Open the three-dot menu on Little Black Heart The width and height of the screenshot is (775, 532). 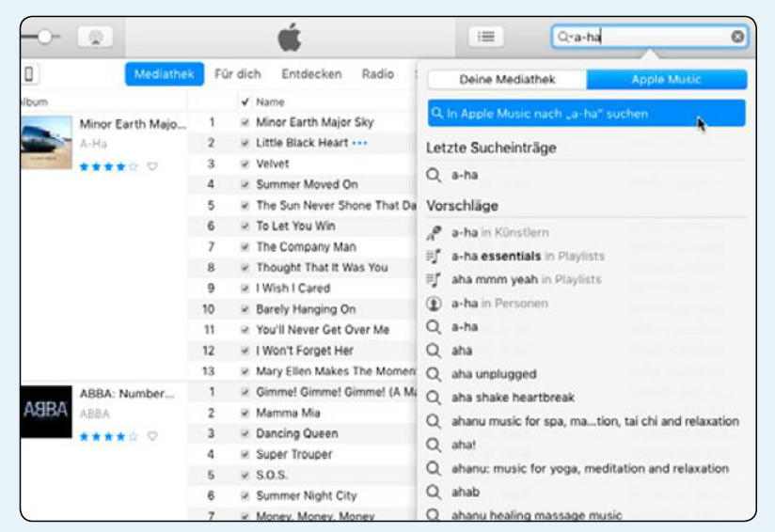pyautogui.click(x=360, y=143)
